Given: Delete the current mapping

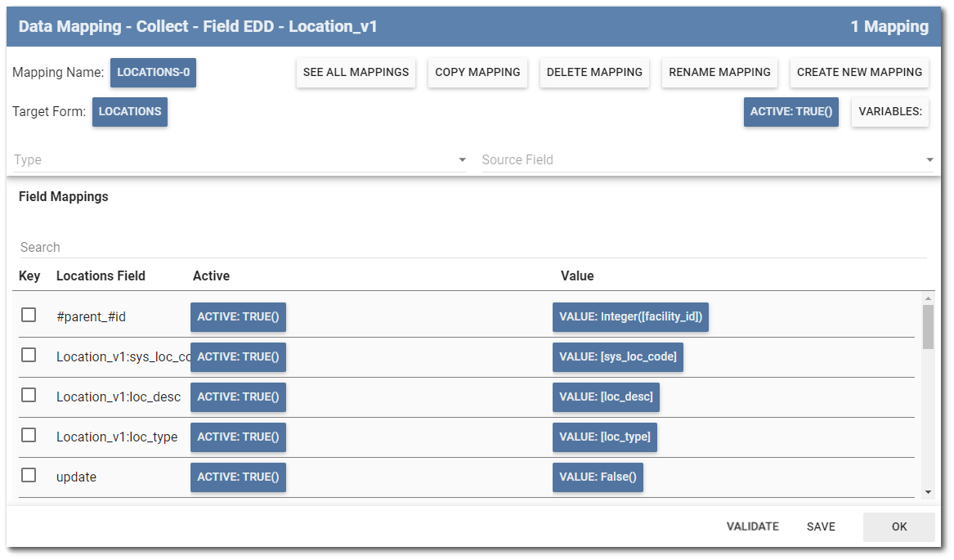Looking at the screenshot, I should (594, 72).
